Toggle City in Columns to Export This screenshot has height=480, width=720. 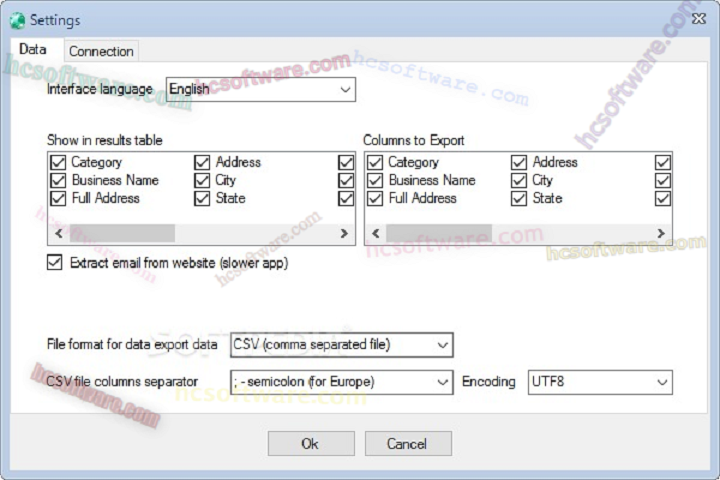pos(519,180)
